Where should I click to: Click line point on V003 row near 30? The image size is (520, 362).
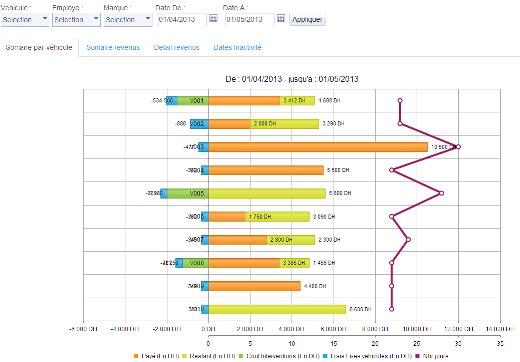click(x=458, y=147)
